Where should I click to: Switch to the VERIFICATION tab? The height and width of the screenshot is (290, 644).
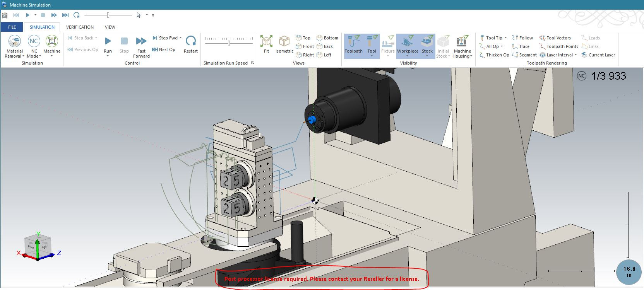80,27
